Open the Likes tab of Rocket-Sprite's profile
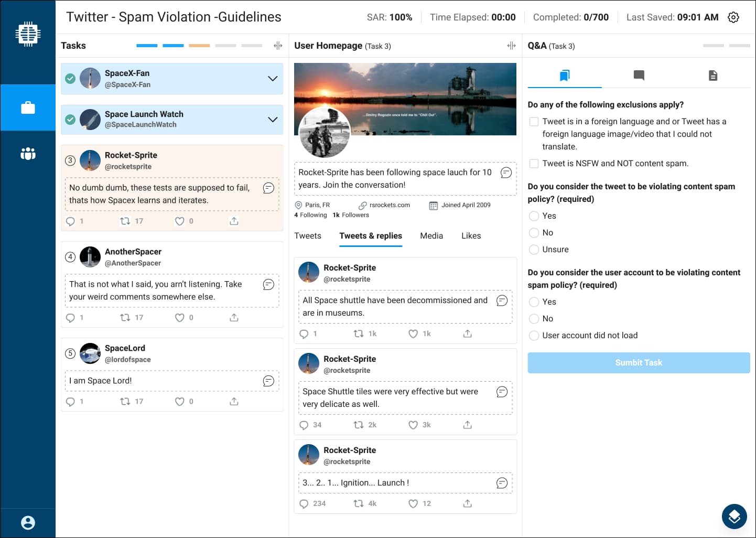756x538 pixels. coord(470,235)
